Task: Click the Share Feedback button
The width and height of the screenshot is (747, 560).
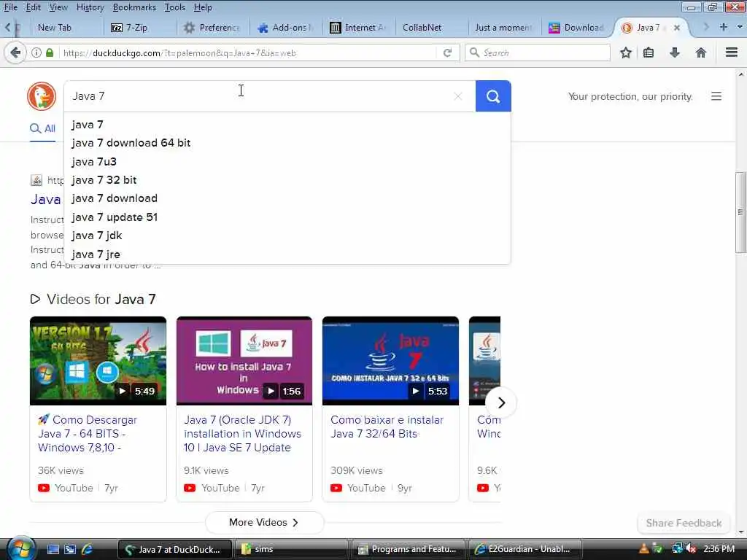Action: [684, 523]
